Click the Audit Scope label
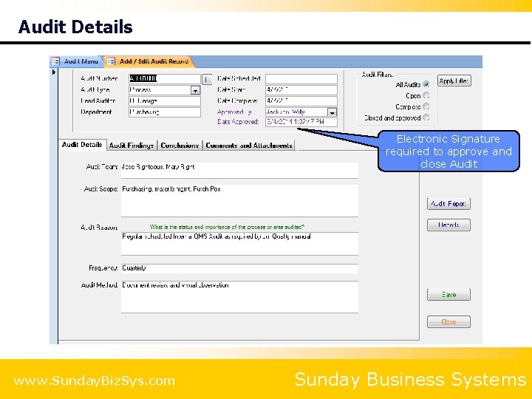The height and width of the screenshot is (399, 532). [100, 189]
